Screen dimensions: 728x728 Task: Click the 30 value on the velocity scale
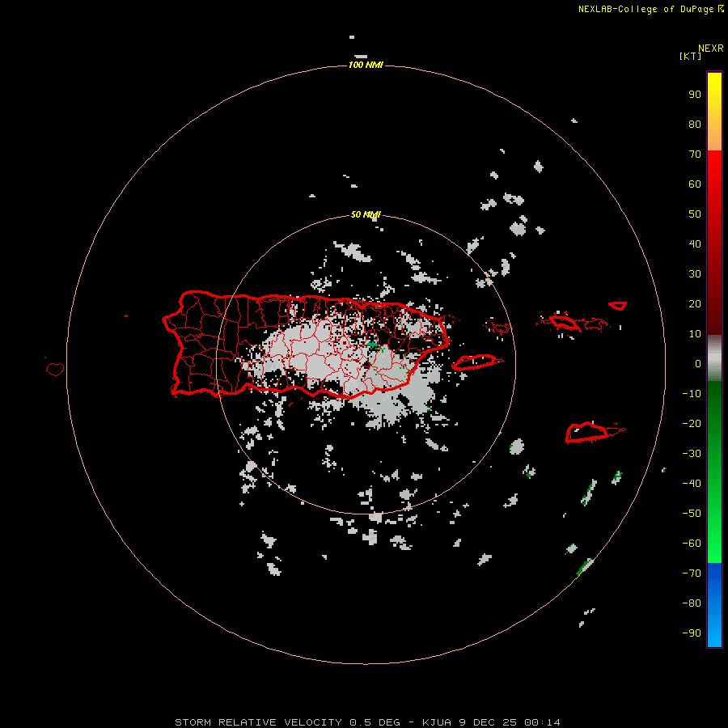(x=695, y=274)
